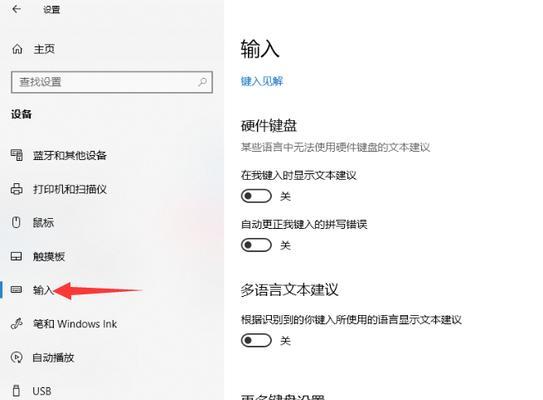This screenshot has width=543, height=400.
Task: Click the printer icon
Action: (x=17, y=189)
